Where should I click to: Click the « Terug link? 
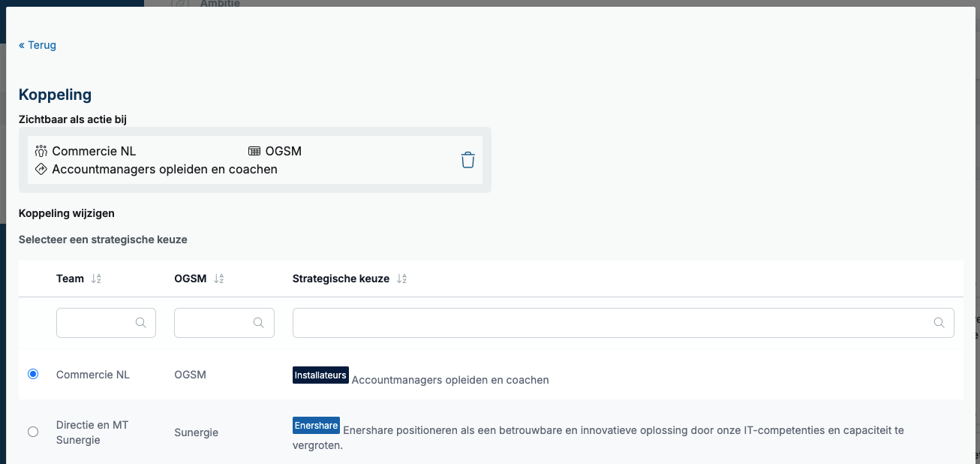37,44
